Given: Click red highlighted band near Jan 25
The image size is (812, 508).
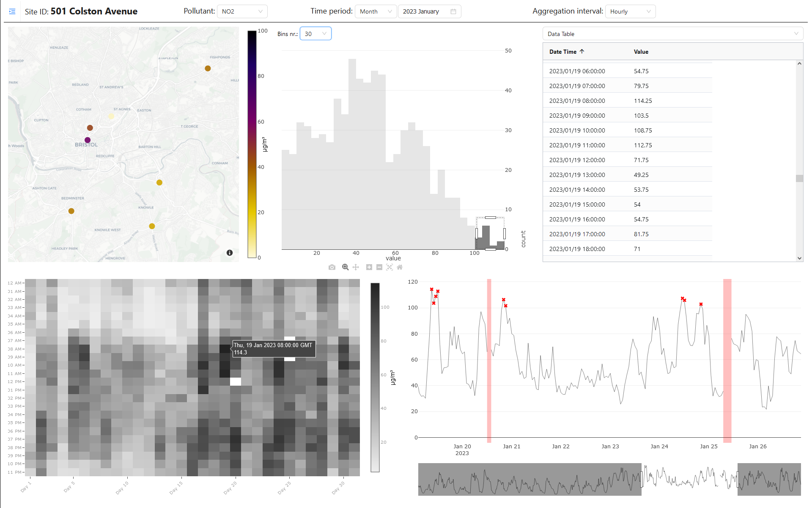Looking at the screenshot, I should coord(727,361).
